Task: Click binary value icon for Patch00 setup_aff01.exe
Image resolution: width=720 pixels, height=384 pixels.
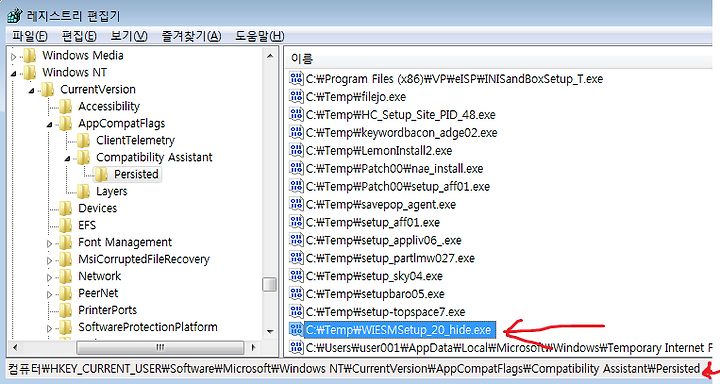Action: click(296, 186)
